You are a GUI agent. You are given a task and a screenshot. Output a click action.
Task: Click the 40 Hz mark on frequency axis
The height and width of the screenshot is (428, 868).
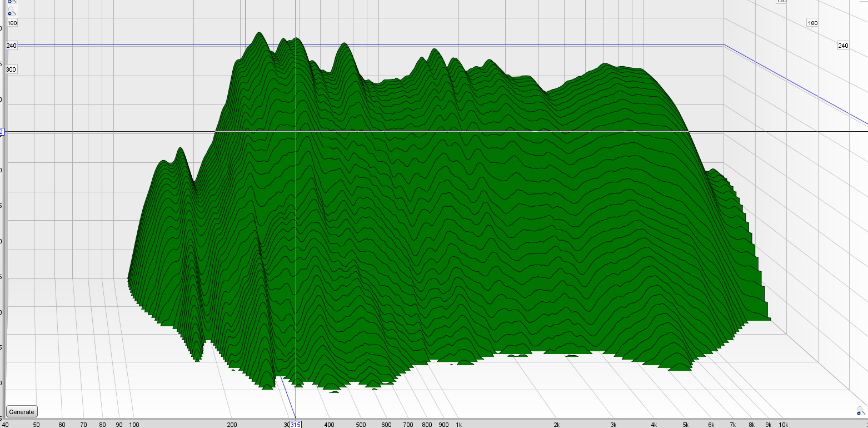point(5,425)
